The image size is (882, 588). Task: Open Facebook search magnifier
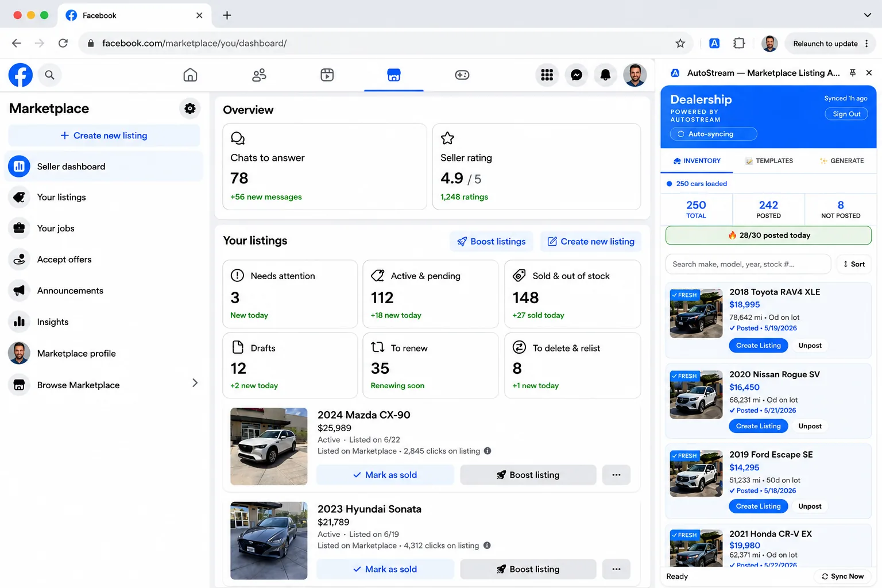(x=50, y=75)
